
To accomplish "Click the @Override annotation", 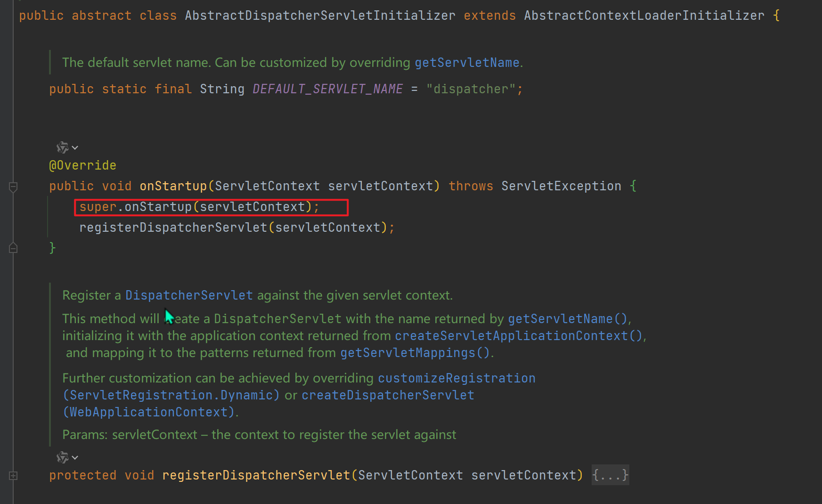I will coord(82,165).
